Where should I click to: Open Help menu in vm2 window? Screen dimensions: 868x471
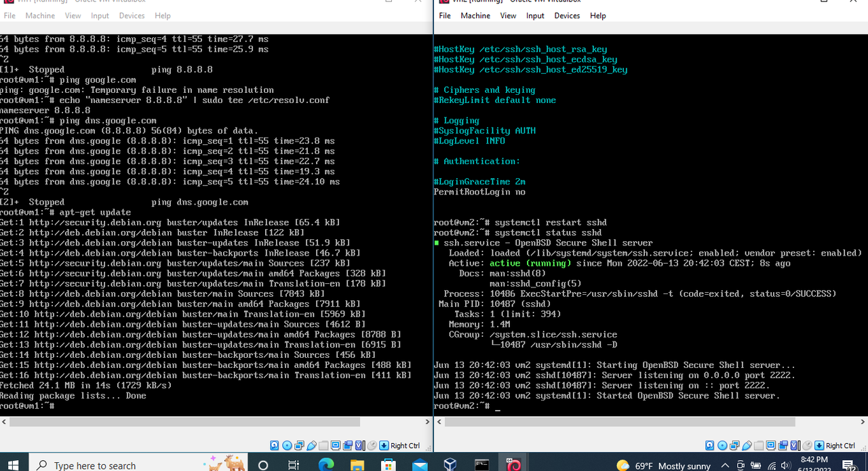click(x=598, y=16)
